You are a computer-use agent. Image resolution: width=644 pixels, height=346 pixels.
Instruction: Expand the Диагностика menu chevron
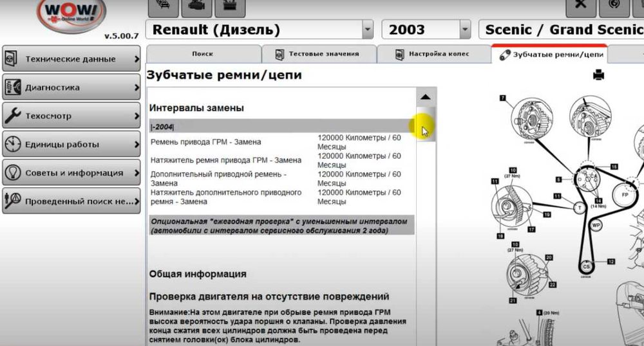[x=137, y=87]
